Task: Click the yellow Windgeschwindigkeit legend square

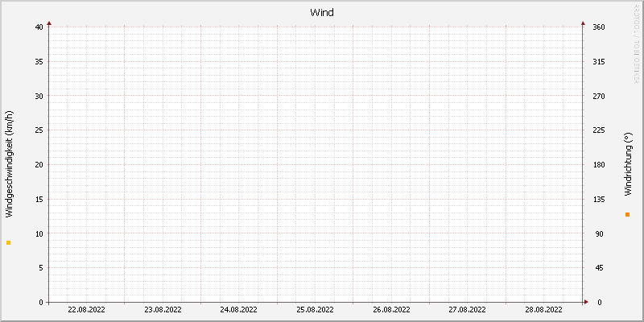Action: pos(8,243)
